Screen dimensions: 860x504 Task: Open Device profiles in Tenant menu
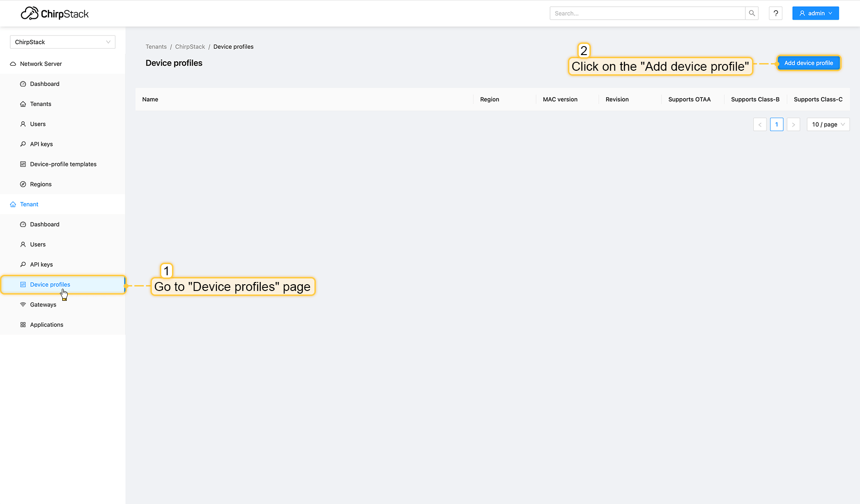tap(50, 284)
